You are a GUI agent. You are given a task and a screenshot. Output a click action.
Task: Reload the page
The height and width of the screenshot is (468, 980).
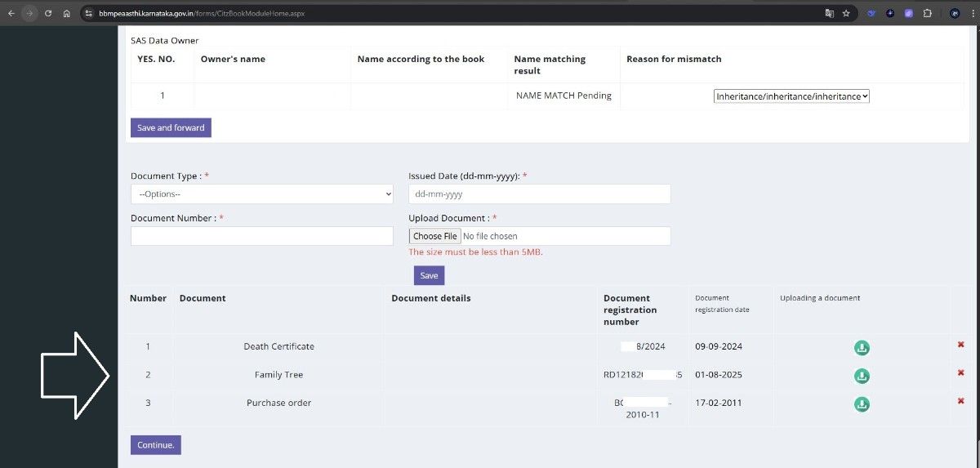click(x=49, y=14)
